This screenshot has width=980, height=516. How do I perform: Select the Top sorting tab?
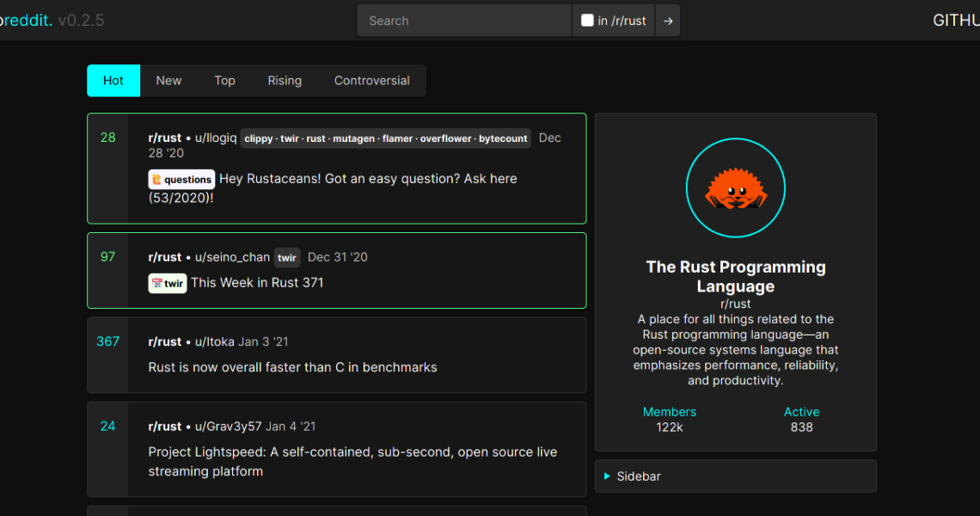pyautogui.click(x=224, y=81)
